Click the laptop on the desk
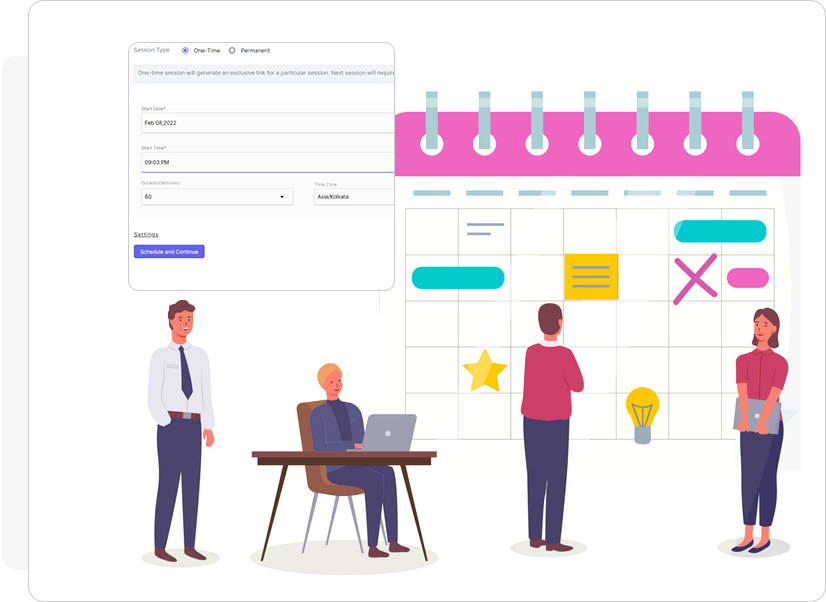 [386, 432]
